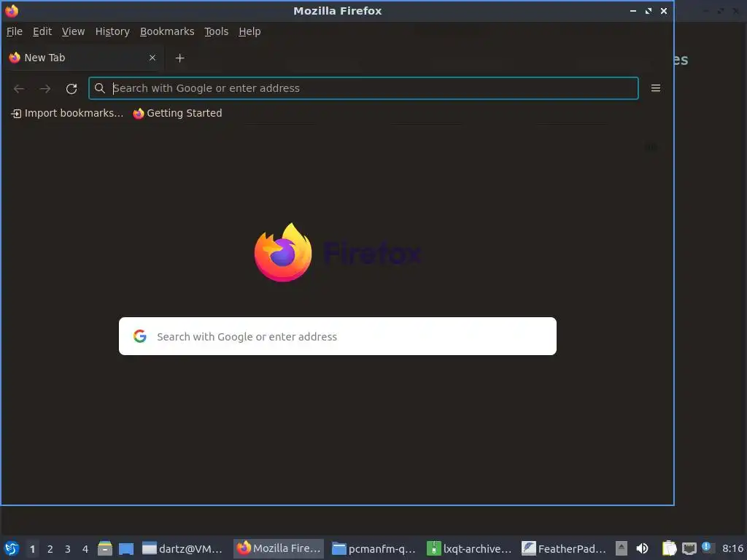Click the network status tray icon
Screen dimensions: 747x560
[x=689, y=549]
